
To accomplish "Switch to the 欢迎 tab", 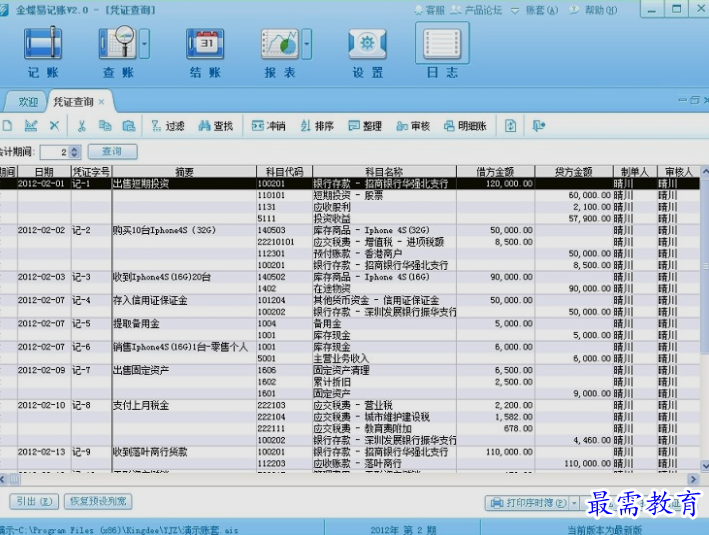I will tap(28, 102).
